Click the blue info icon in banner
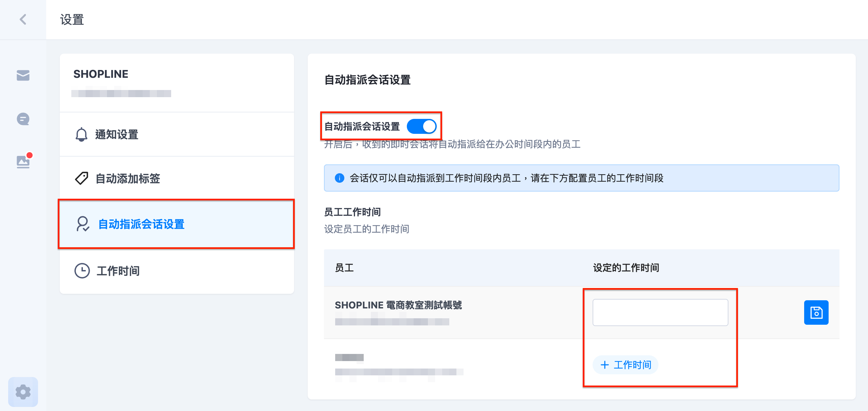The image size is (868, 411). click(x=339, y=178)
